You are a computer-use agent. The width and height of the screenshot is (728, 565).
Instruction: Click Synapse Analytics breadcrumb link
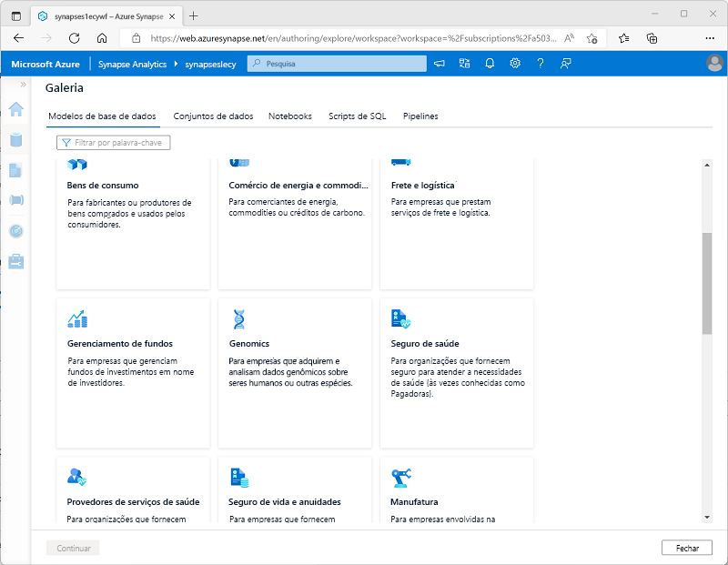point(132,64)
